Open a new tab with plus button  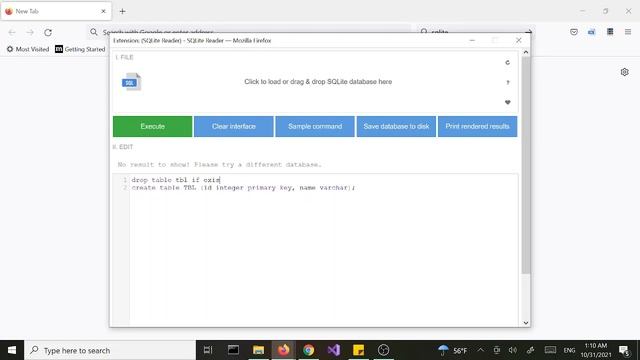(122, 11)
